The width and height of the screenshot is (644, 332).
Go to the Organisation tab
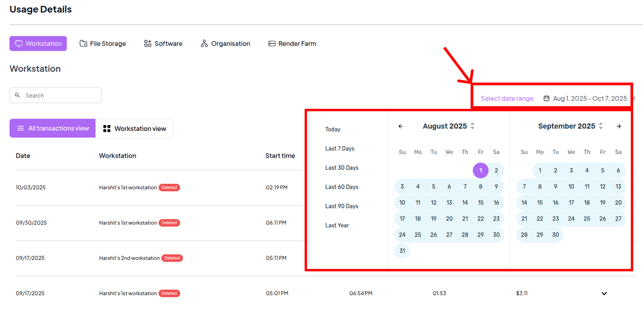[225, 43]
